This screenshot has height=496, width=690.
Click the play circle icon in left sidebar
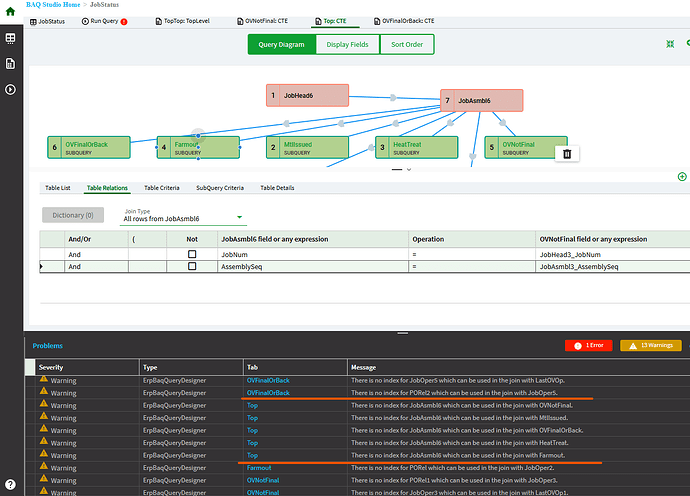click(11, 89)
